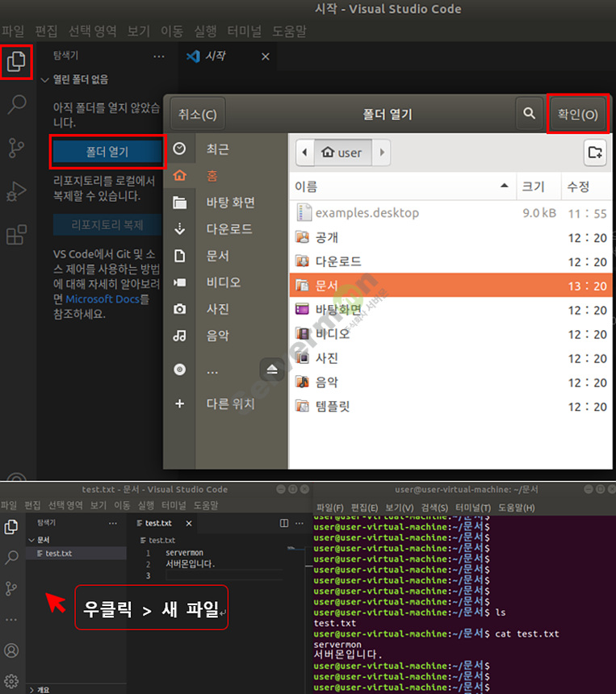This screenshot has width=616, height=694.
Task: Select highlighted 문서 folder in file list
Action: coord(451,286)
